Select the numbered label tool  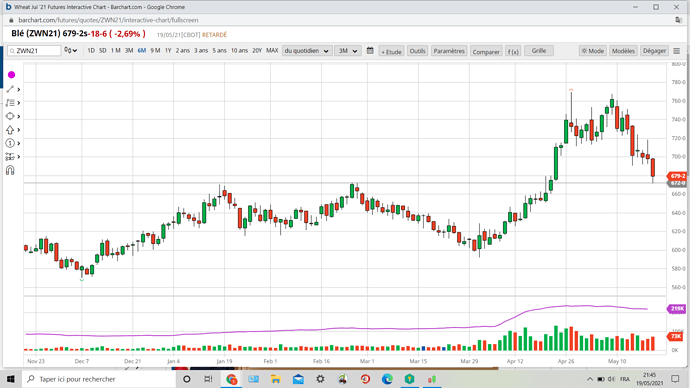(10, 143)
